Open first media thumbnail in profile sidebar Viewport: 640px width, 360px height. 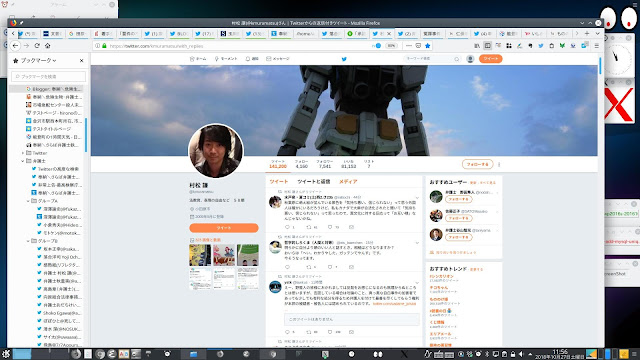(x=200, y=255)
